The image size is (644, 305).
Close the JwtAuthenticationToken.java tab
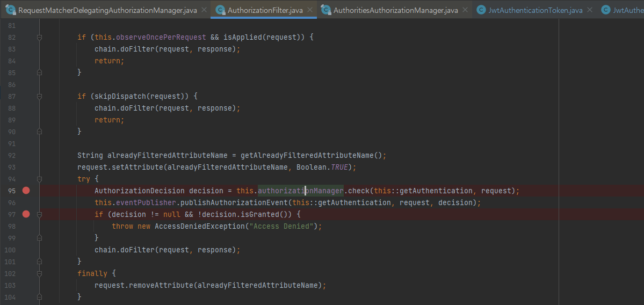click(590, 10)
